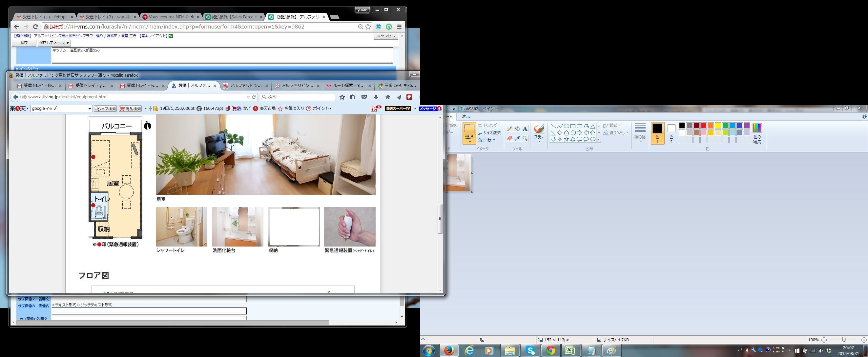Open Chrome hamburger menu
The height and width of the screenshot is (357, 868).
pyautogui.click(x=399, y=27)
